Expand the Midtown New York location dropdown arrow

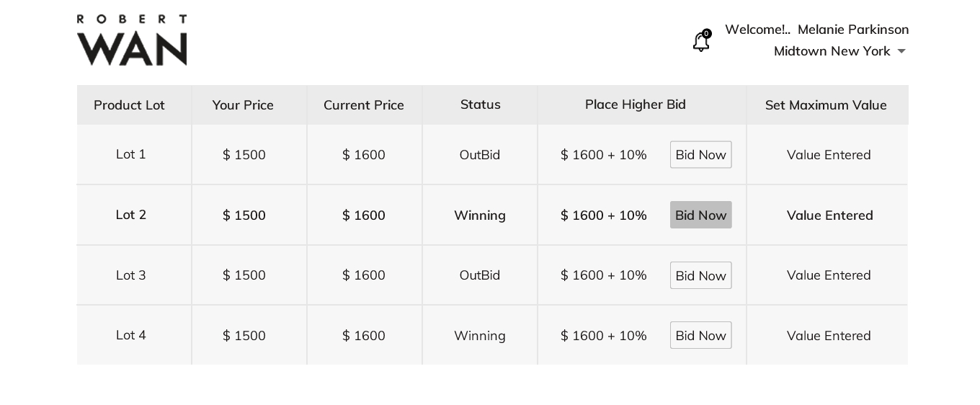click(901, 52)
